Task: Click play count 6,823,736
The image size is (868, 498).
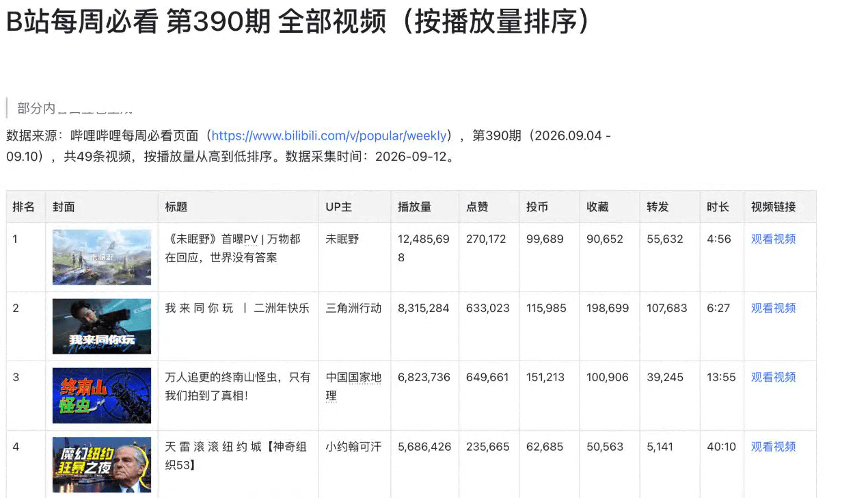Action: (424, 377)
